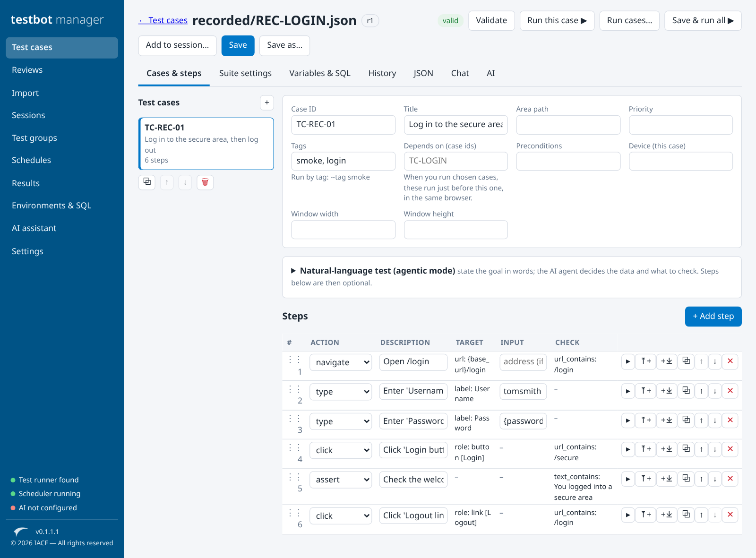Move step 2 down
This screenshot has width=756, height=558.
coord(715,391)
